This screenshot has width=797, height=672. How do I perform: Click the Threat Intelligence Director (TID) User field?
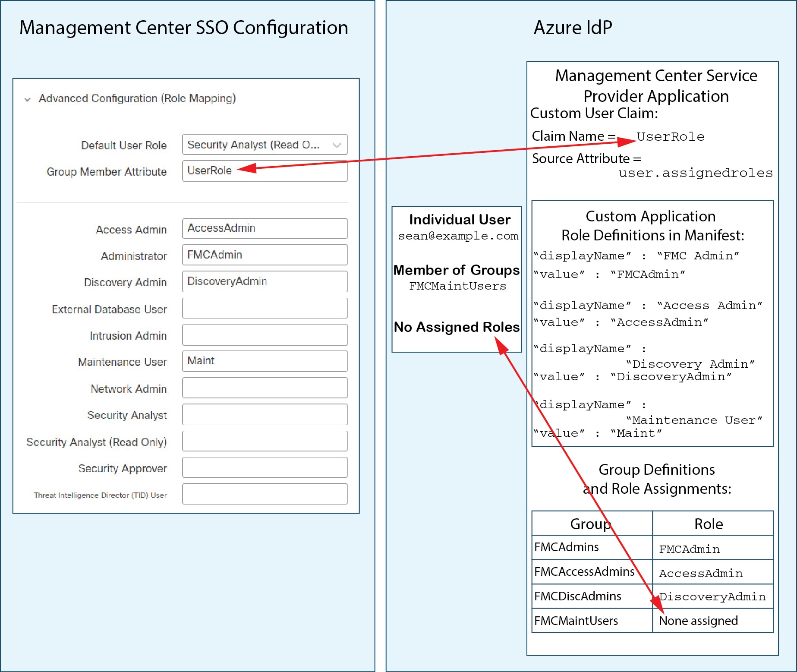(x=265, y=494)
